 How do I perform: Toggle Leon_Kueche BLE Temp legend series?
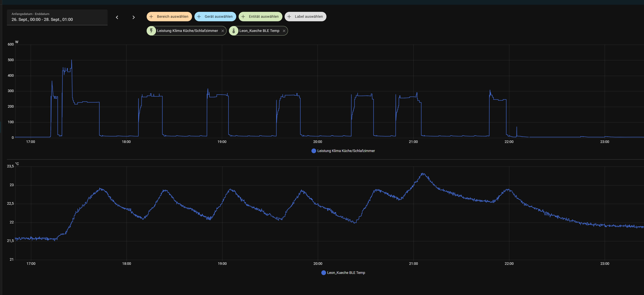(x=346, y=273)
